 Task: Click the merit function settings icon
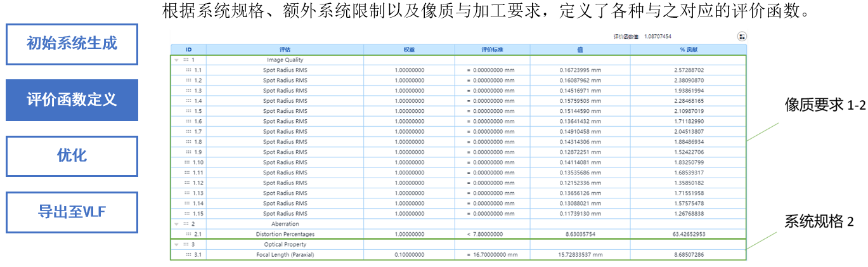coord(742,37)
